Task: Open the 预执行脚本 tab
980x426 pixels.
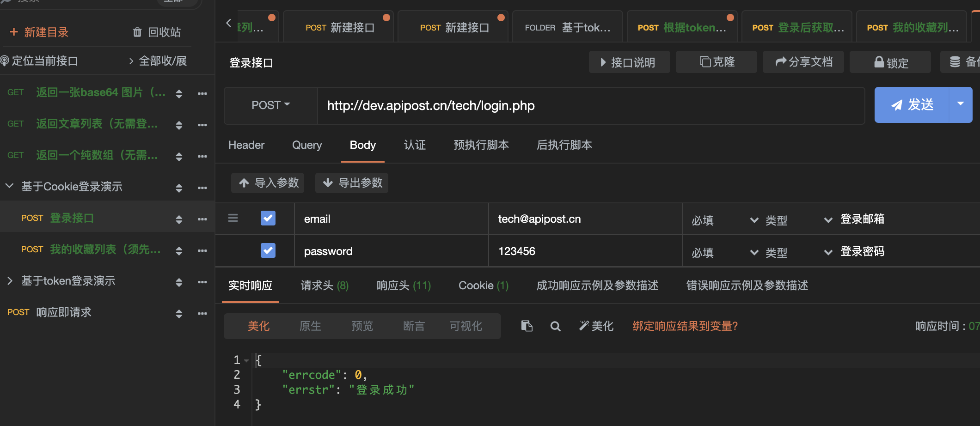Action: click(481, 145)
